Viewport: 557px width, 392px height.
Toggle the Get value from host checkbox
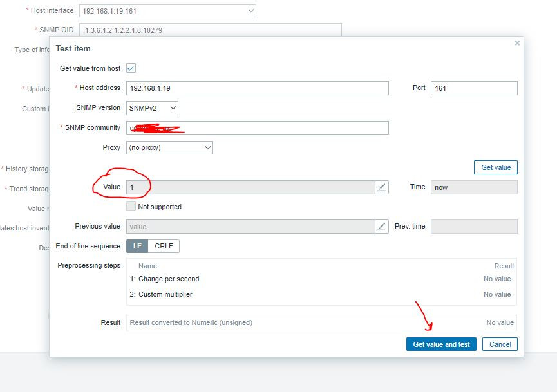tap(131, 68)
